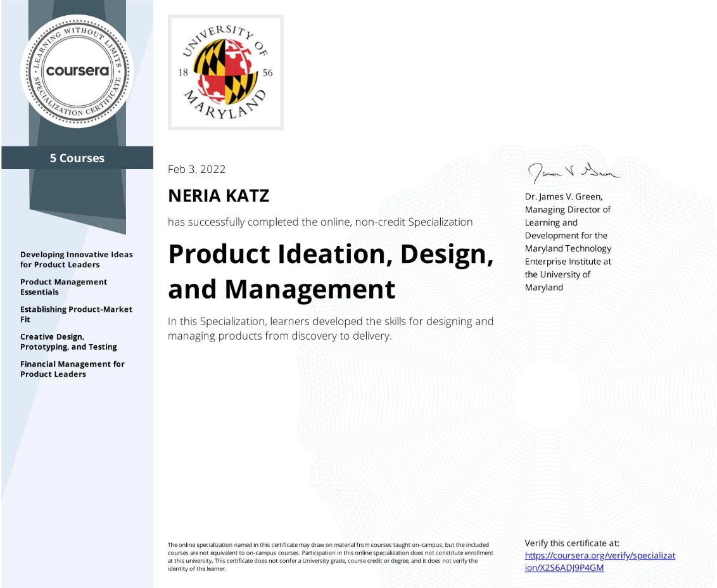Click the 'Dr. James V. Green,' signatory text
Viewport: 717px width, 588px height.
(563, 197)
